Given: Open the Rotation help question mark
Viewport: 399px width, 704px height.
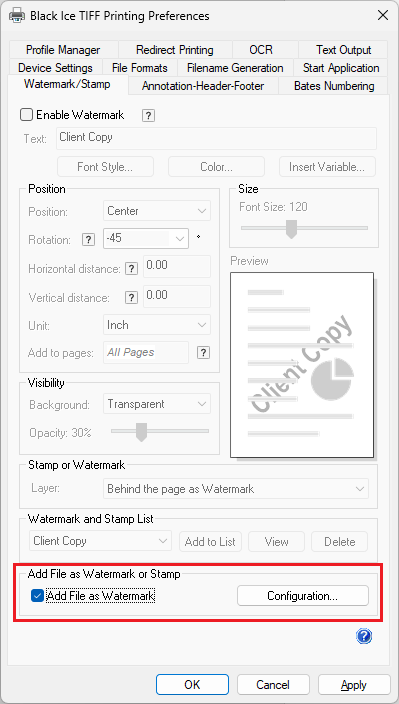Looking at the screenshot, I should click(x=88, y=240).
